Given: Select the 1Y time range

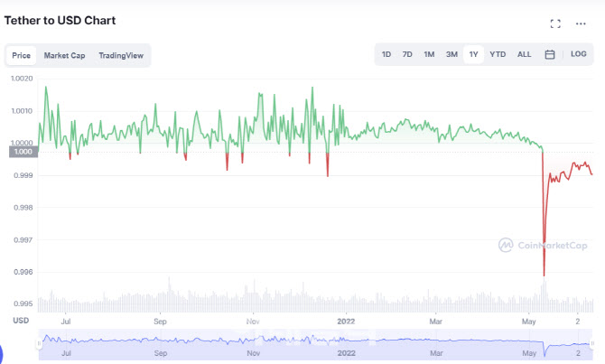Looking at the screenshot, I should click(x=473, y=54).
